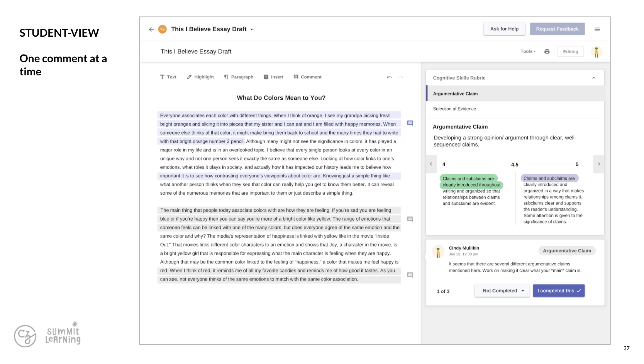Click the '1 of 3' comment counter
The image size is (644, 364).
click(443, 291)
